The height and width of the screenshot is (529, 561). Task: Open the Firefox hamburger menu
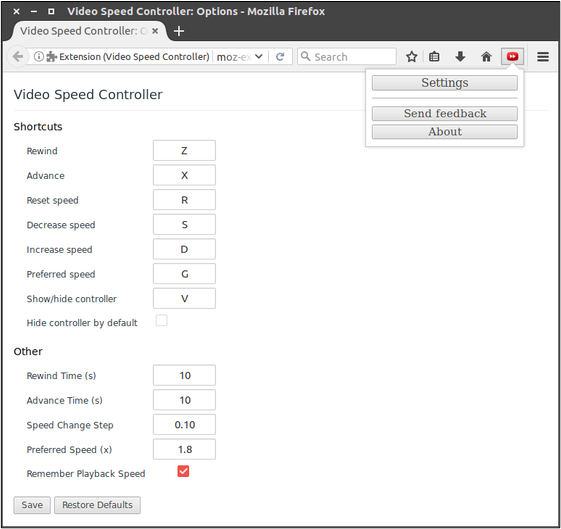(543, 57)
